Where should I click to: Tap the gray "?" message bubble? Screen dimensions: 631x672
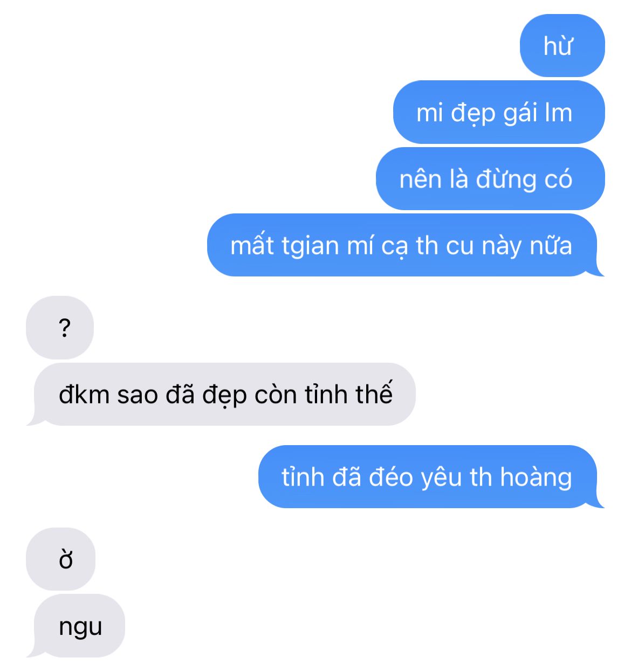click(x=60, y=328)
